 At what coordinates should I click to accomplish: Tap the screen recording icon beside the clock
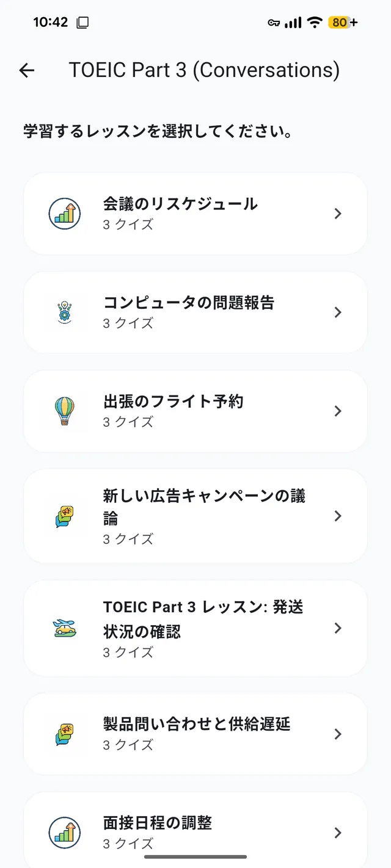(x=80, y=22)
